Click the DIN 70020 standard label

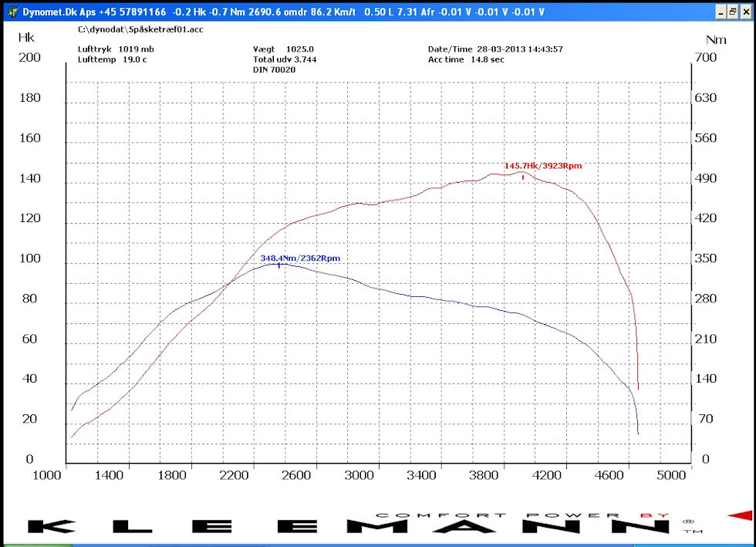point(274,69)
